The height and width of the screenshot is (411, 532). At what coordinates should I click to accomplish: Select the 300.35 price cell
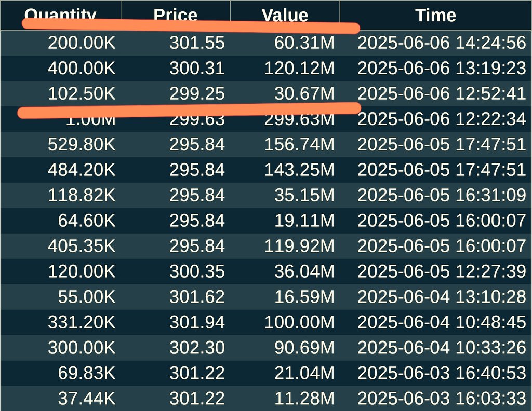coord(176,271)
